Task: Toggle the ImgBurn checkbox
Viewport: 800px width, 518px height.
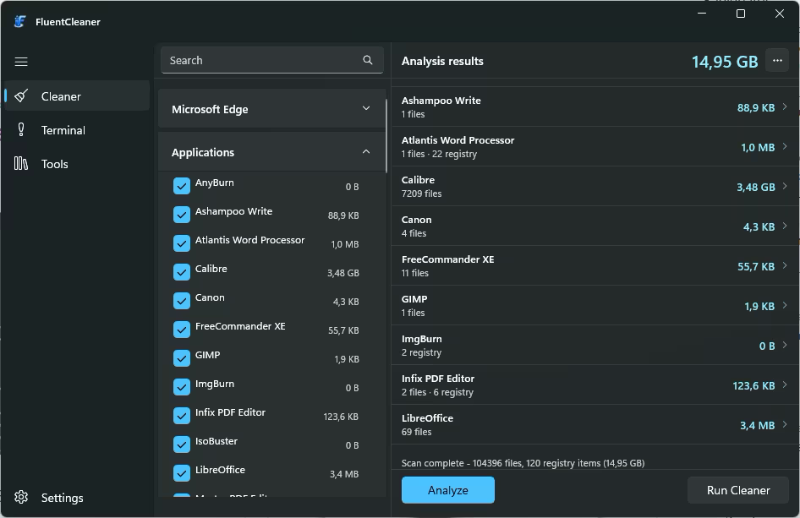Action: pyautogui.click(x=181, y=387)
